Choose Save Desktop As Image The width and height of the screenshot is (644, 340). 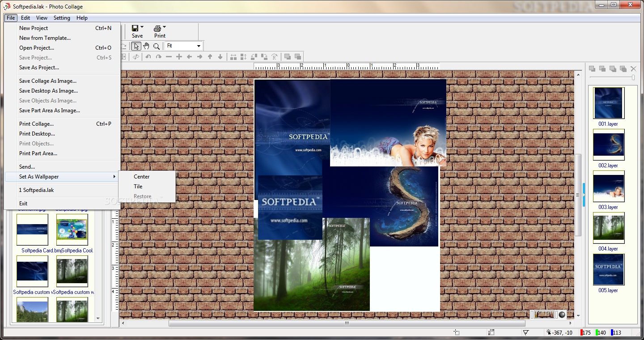62,91
